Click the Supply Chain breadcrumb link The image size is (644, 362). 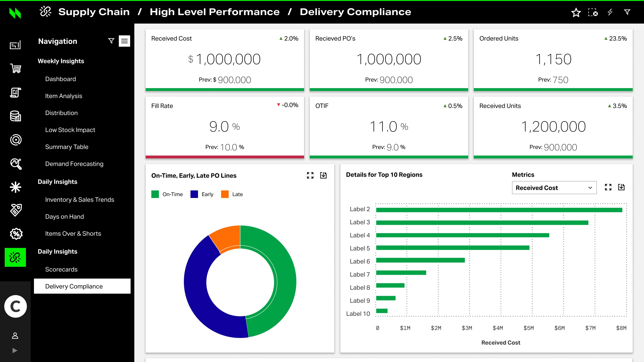coord(94,12)
